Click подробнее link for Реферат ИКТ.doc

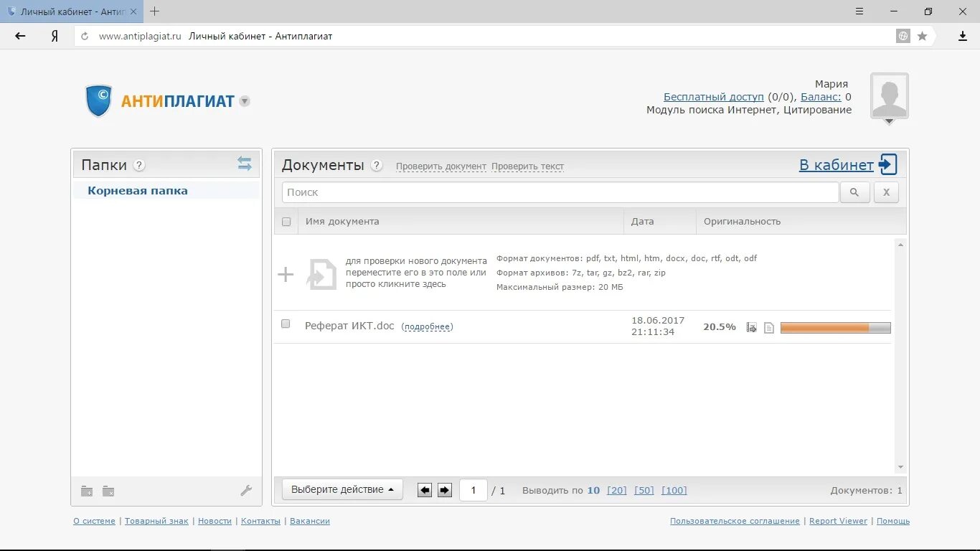tap(427, 327)
